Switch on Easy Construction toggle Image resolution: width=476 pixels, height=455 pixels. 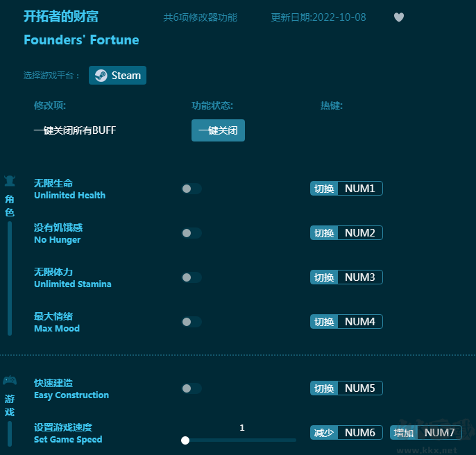[x=191, y=388]
